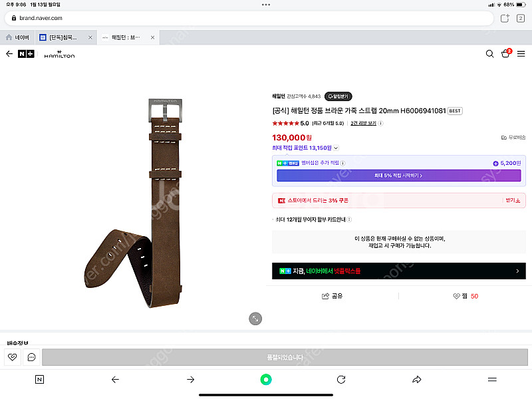Screen dimensions: 532x399
Task: Navigate back with bottom toolbar arrow
Action: pos(115,379)
